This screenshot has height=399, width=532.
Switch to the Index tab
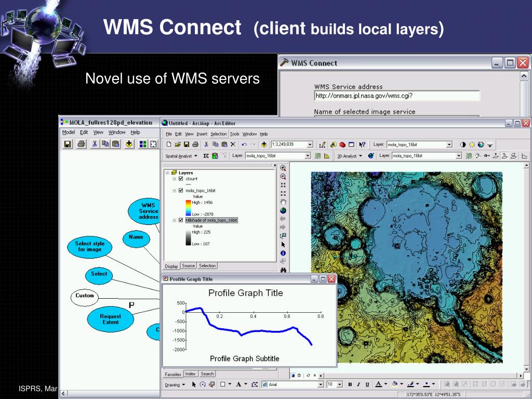coord(190,374)
